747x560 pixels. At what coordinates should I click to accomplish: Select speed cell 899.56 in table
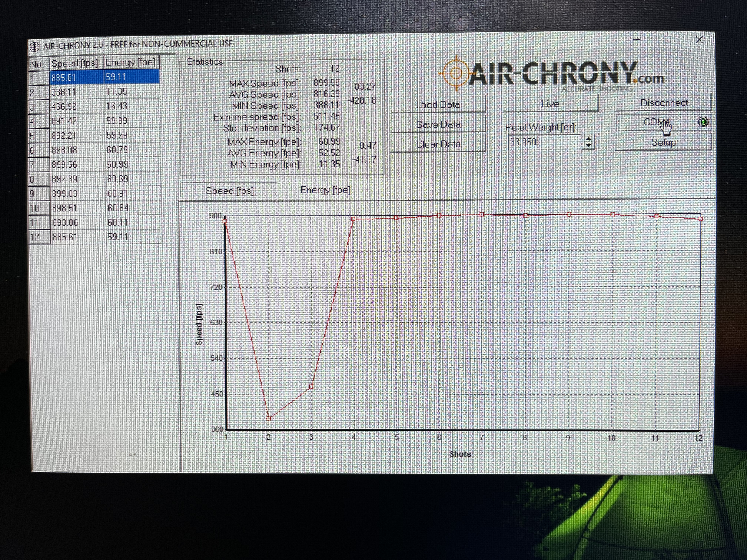click(x=78, y=165)
